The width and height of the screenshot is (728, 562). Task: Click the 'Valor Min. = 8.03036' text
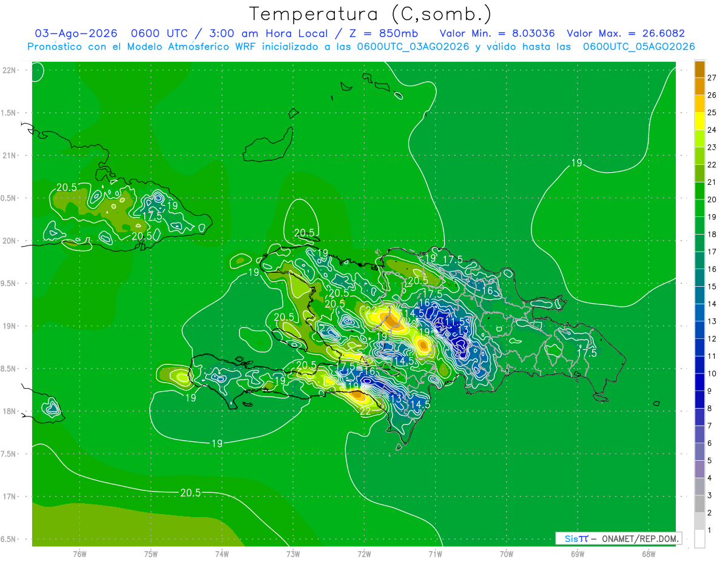coord(497,33)
